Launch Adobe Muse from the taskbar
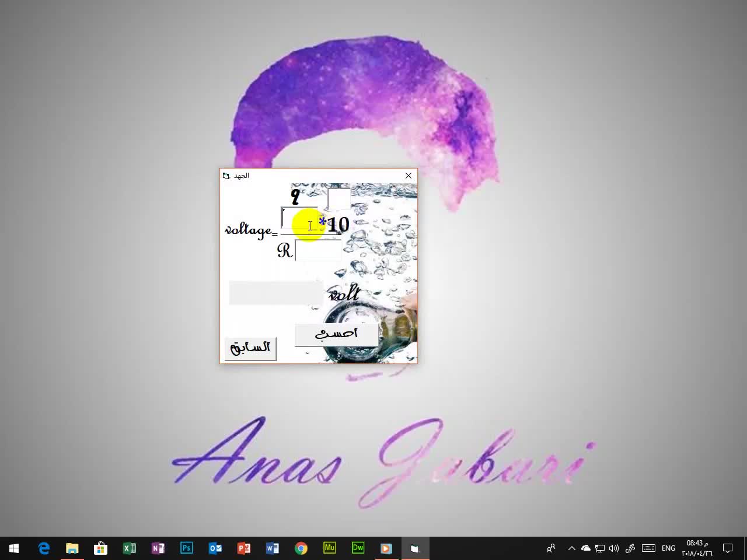The image size is (747, 560). (x=329, y=548)
